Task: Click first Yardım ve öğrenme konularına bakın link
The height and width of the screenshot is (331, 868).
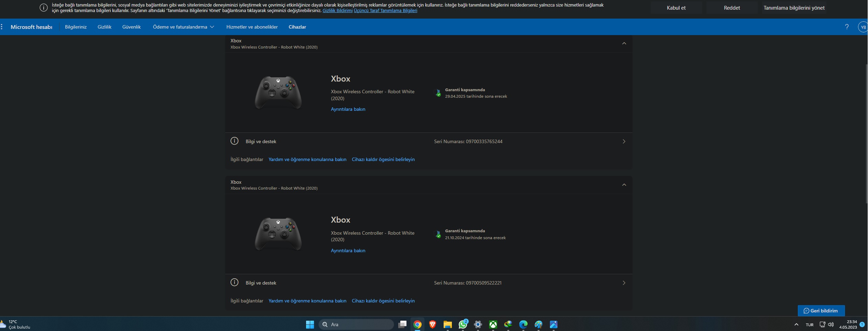Action: point(307,159)
